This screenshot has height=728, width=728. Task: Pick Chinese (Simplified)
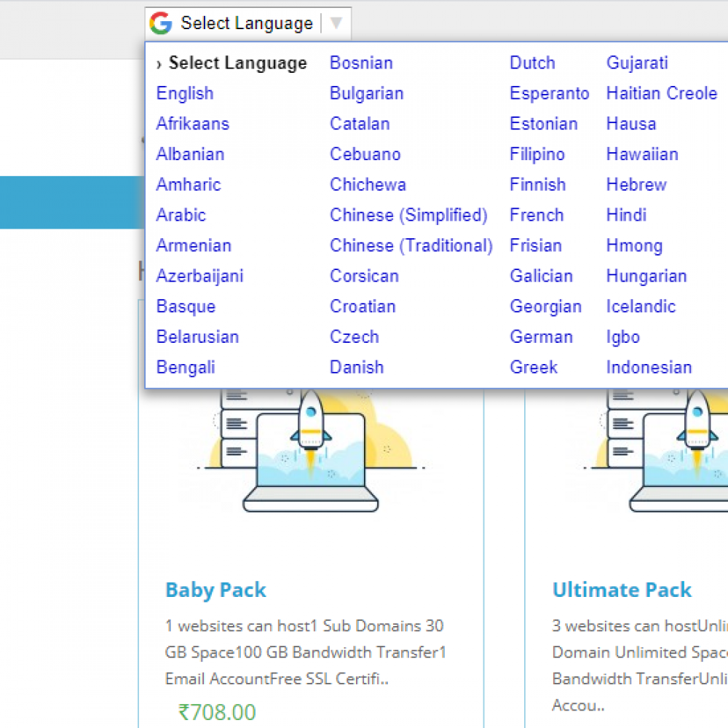click(408, 215)
